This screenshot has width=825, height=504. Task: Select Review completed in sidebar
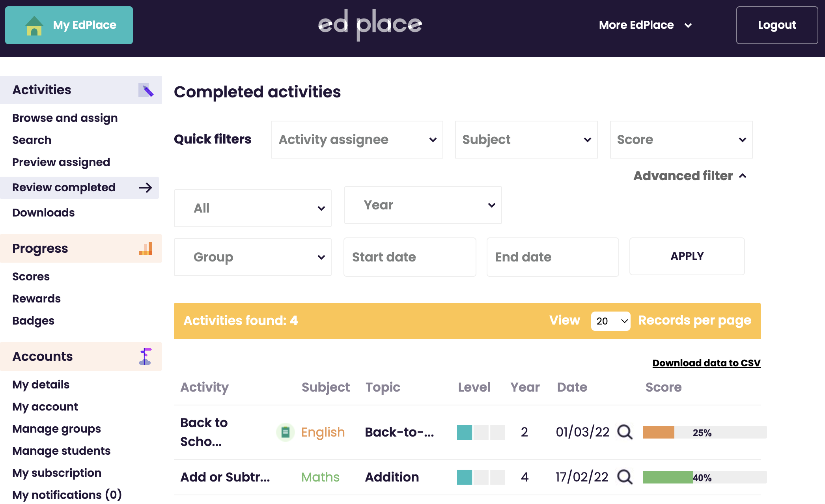click(x=80, y=188)
